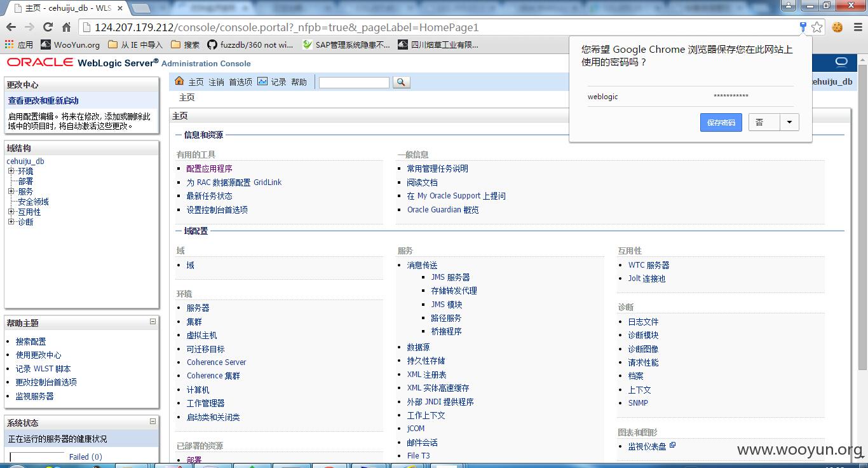Open the WooYun.org bookmark
The width and height of the screenshot is (868, 468).
(71, 45)
